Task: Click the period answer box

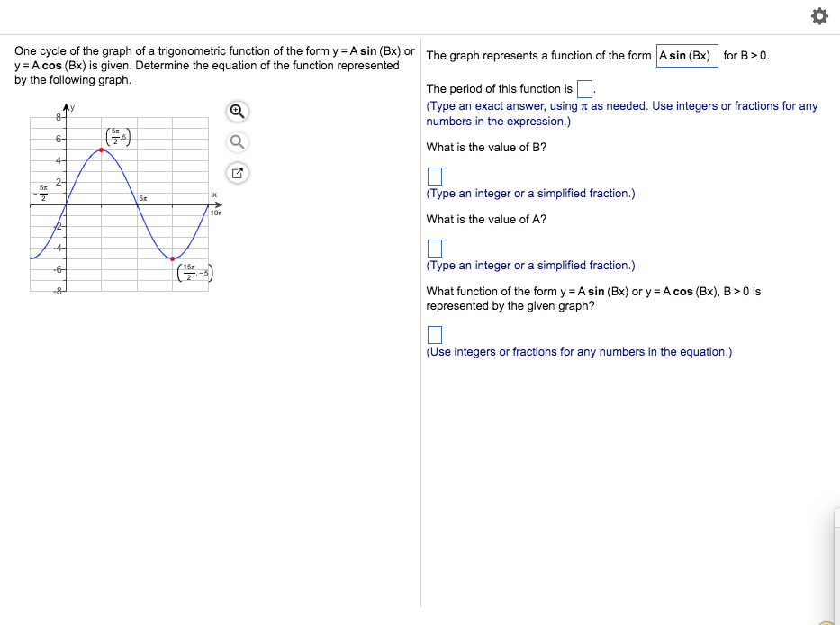Action: pyautogui.click(x=583, y=88)
